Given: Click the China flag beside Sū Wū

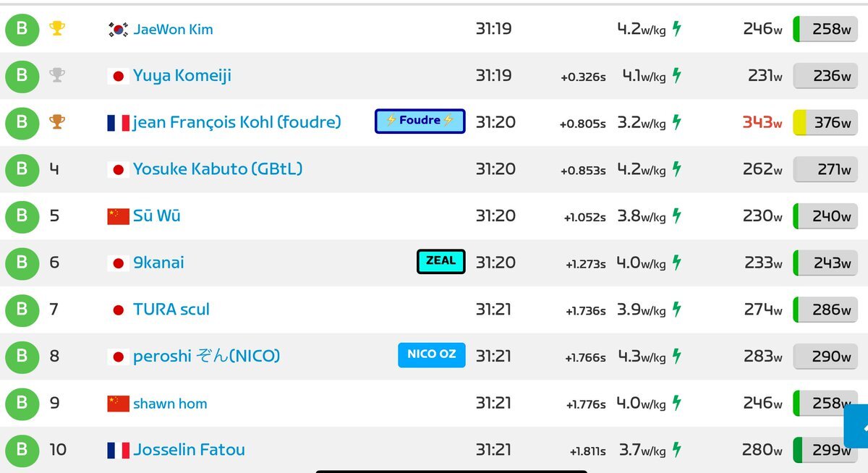Looking at the screenshot, I should click(119, 216).
